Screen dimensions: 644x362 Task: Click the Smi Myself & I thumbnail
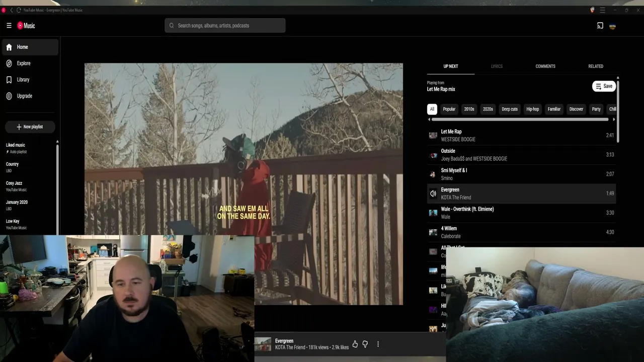click(x=433, y=174)
